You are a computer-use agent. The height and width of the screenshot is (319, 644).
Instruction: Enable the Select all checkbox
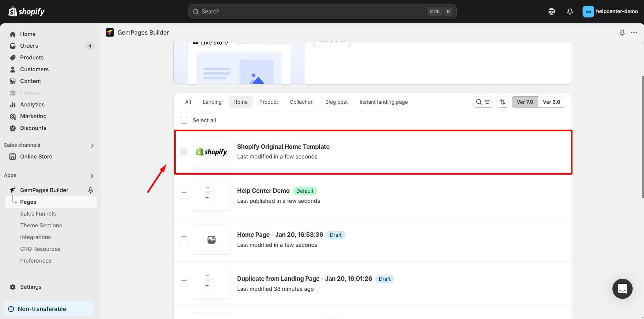click(184, 120)
